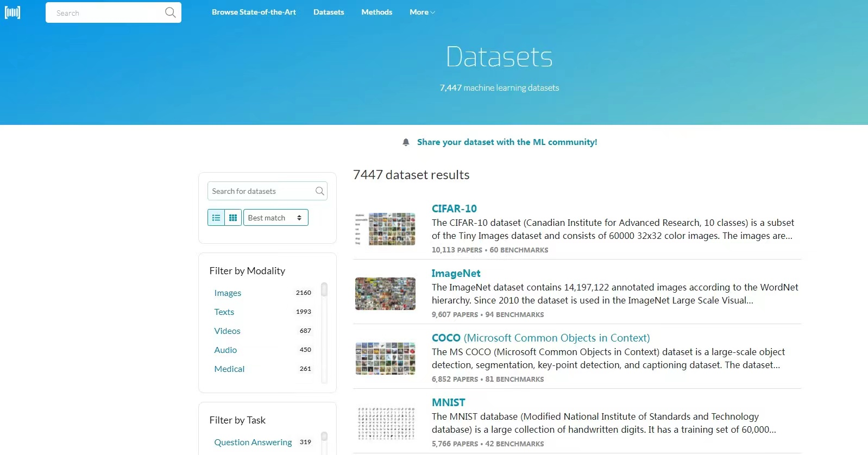The image size is (868, 455).
Task: Click the COCO description text
Action: tap(608, 358)
